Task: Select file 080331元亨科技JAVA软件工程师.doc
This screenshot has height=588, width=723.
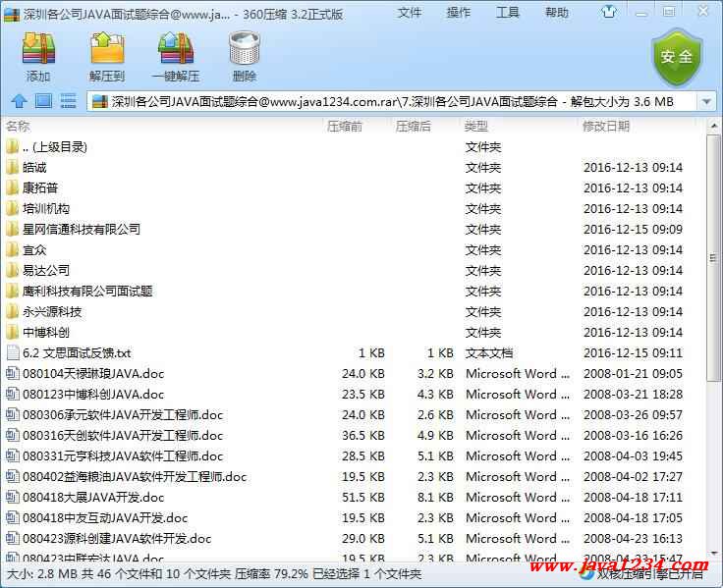Action: tap(123, 456)
